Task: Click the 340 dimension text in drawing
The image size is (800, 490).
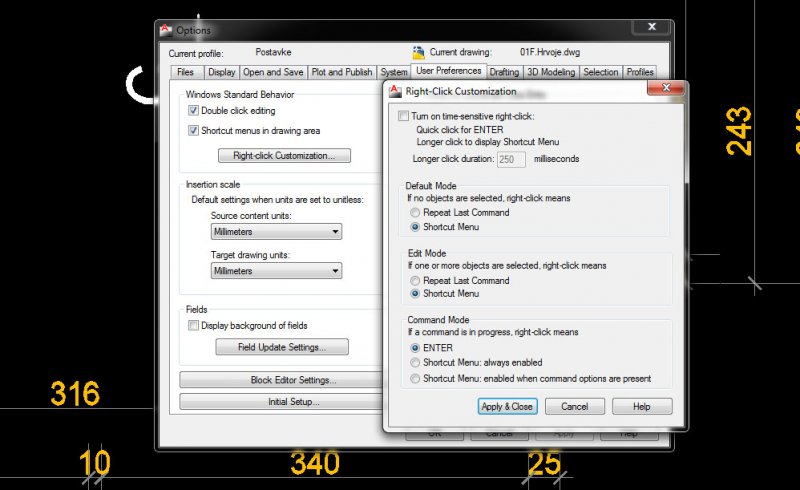Action: tap(315, 463)
